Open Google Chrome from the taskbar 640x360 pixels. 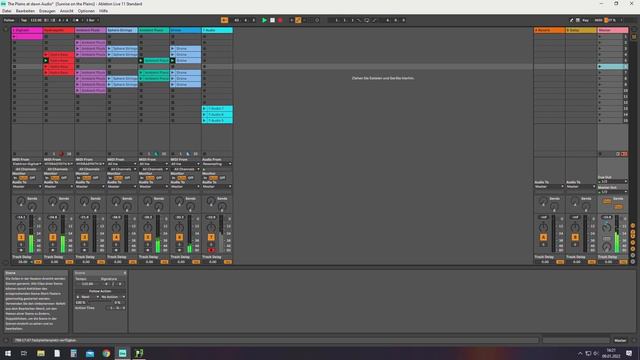(x=106, y=353)
